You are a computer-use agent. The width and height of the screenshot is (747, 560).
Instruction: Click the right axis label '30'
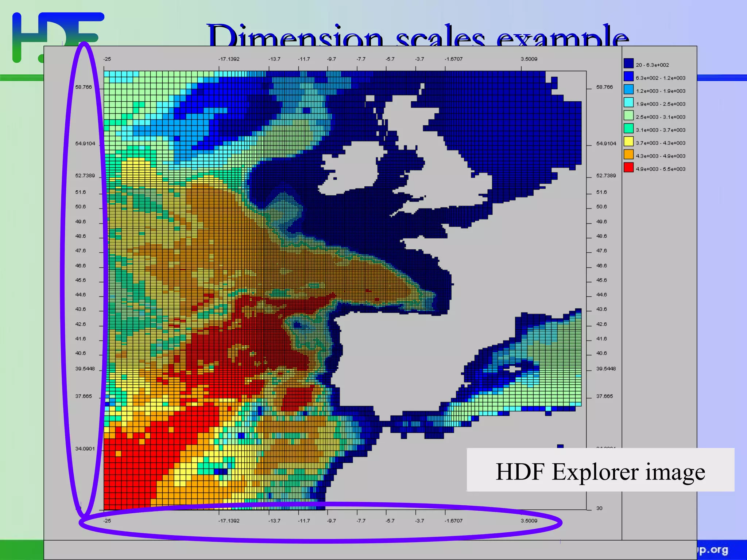pyautogui.click(x=599, y=508)
